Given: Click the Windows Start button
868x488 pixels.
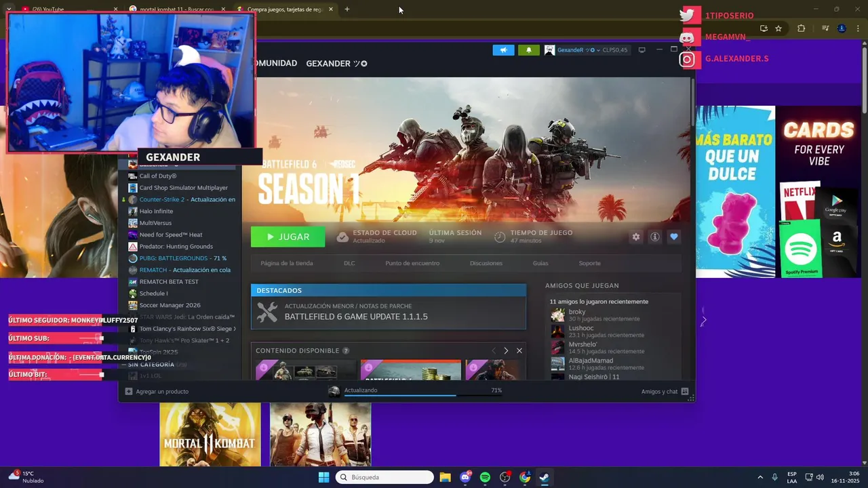Looking at the screenshot, I should tap(323, 477).
